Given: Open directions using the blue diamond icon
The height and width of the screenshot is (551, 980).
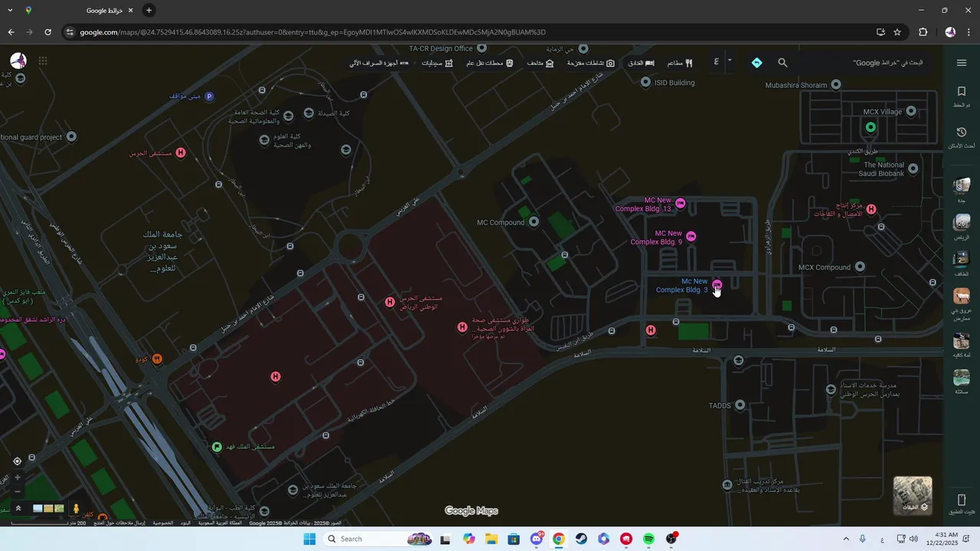Looking at the screenshot, I should pos(756,63).
